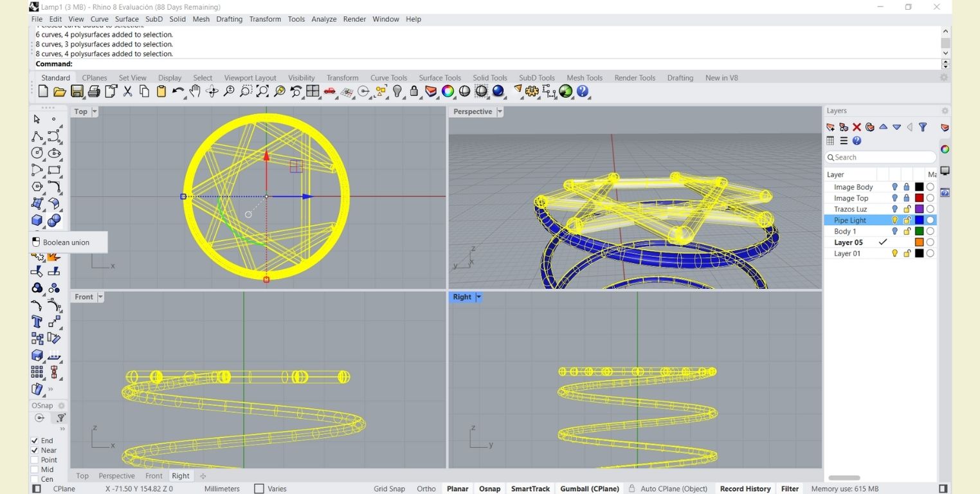
Task: Toggle Record History in the status bar
Action: 745,489
